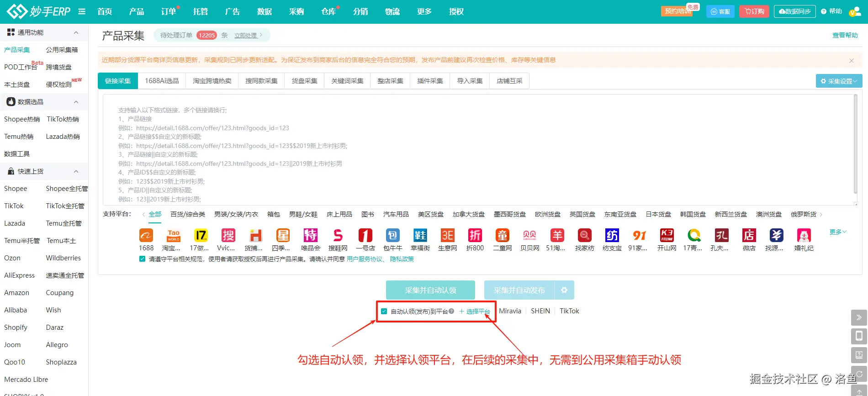The height and width of the screenshot is (396, 868).
Task: Open 订单 in the top menu
Action: click(169, 11)
